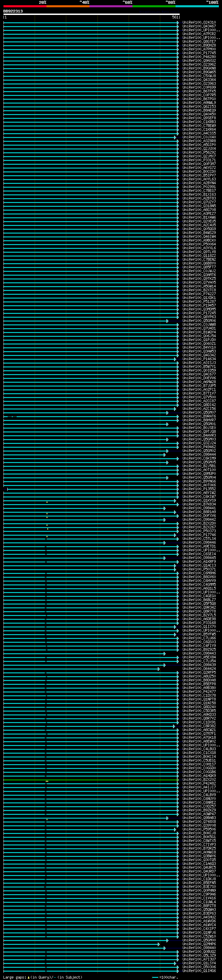Select hit UniRef100_P59506

click(199, 829)
